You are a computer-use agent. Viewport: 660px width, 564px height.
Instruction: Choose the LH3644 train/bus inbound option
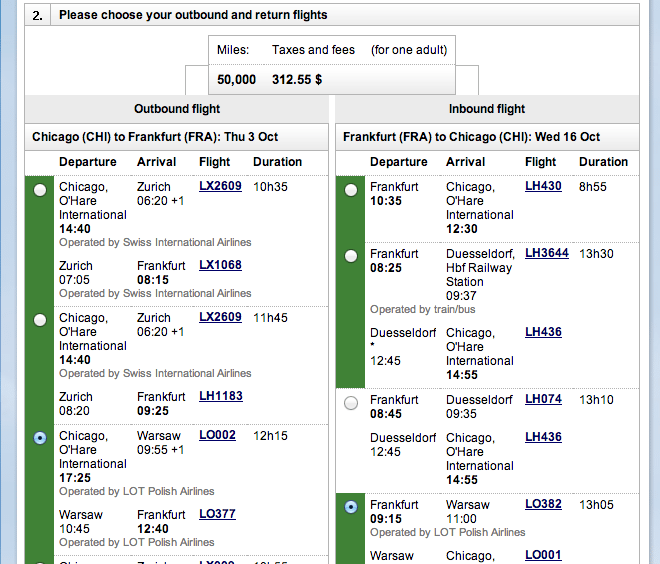click(x=351, y=256)
